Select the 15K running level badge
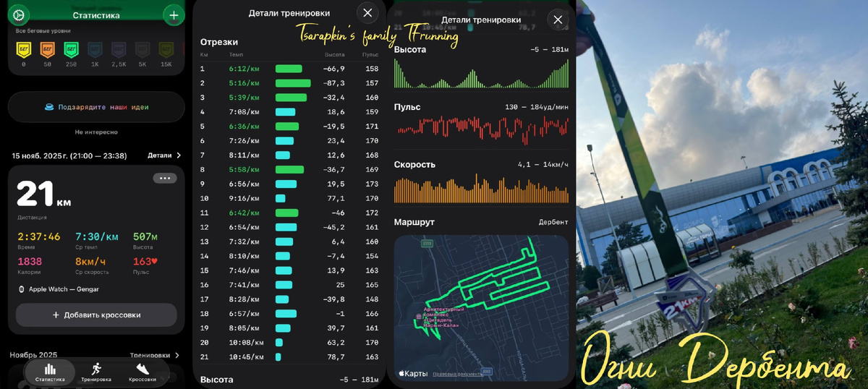868x389 pixels. [x=166, y=50]
